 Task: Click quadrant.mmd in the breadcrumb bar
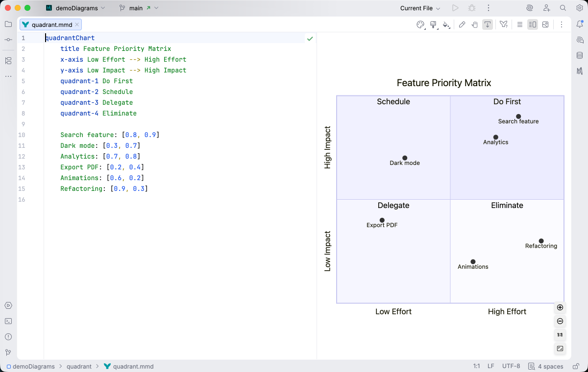[x=128, y=366]
